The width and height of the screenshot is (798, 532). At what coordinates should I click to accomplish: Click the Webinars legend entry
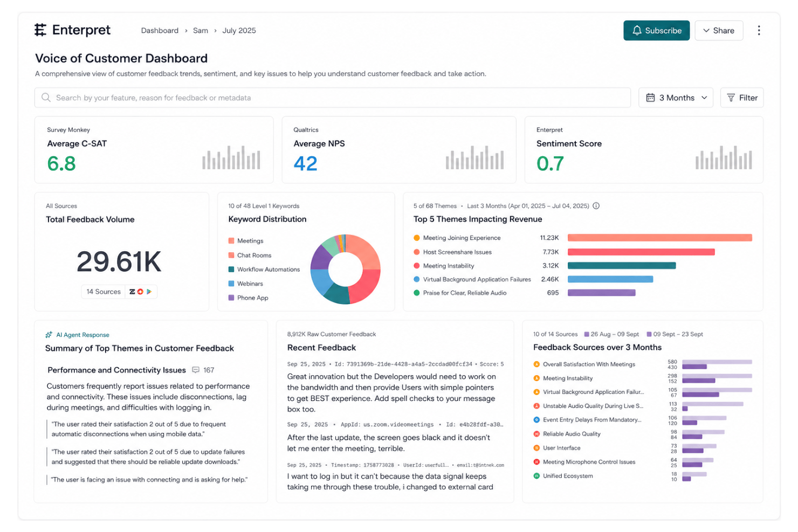pos(246,284)
